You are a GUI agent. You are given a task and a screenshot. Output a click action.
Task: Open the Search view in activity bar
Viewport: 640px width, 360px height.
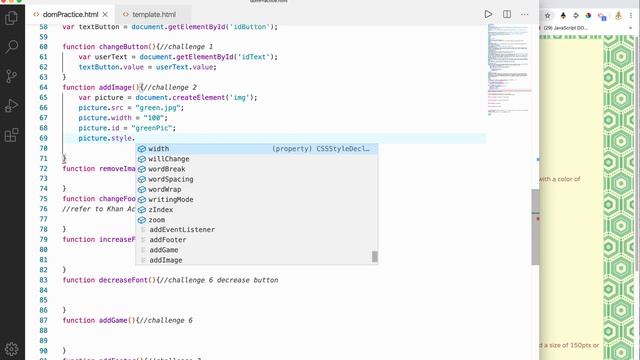pyautogui.click(x=11, y=47)
